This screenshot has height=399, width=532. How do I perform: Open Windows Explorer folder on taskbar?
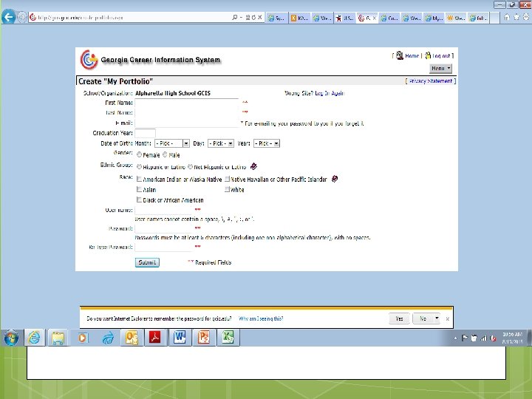pos(58,338)
